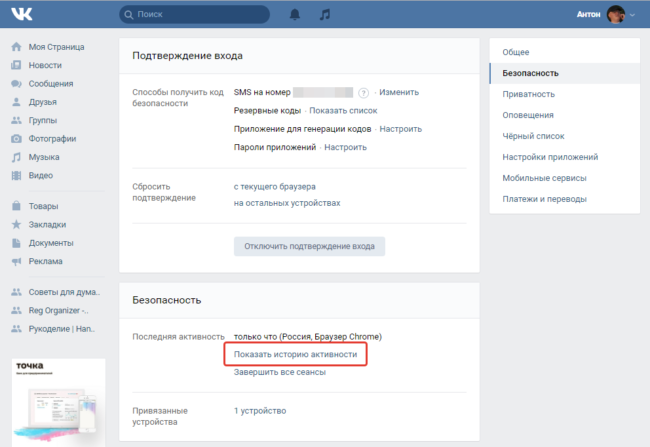Click the group icon beside Советы для дума..

pos(16,292)
